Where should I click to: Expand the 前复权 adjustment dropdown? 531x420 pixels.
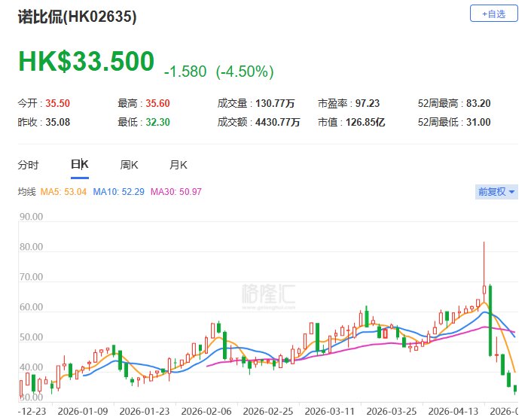496,192
